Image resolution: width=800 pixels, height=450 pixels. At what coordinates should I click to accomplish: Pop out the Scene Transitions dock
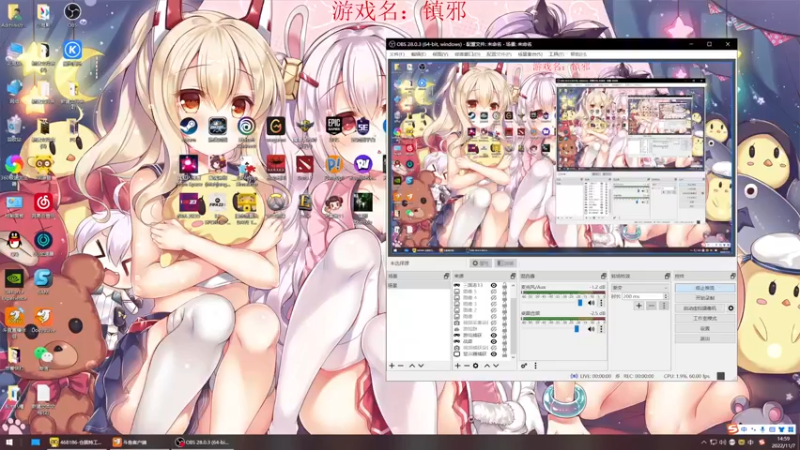(x=667, y=276)
